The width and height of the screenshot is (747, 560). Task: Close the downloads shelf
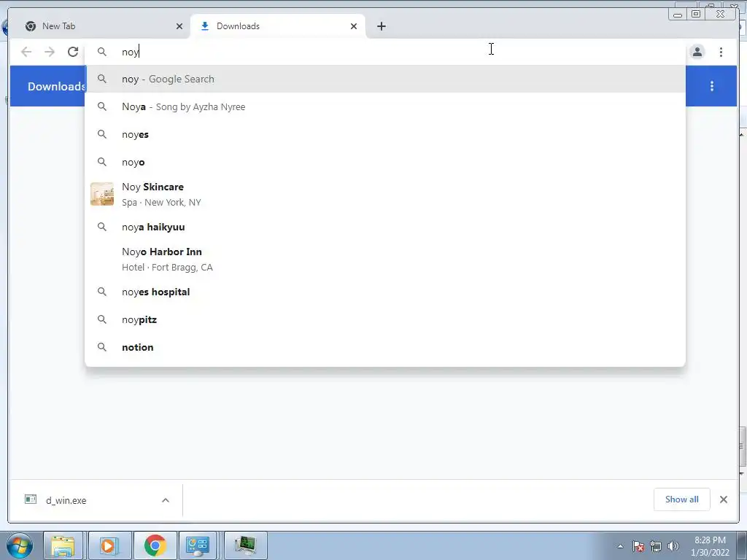723,499
